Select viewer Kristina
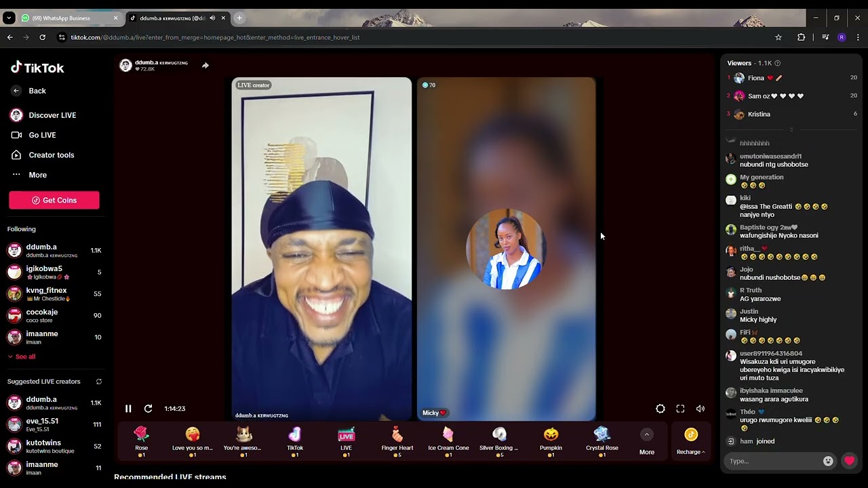 [791, 114]
